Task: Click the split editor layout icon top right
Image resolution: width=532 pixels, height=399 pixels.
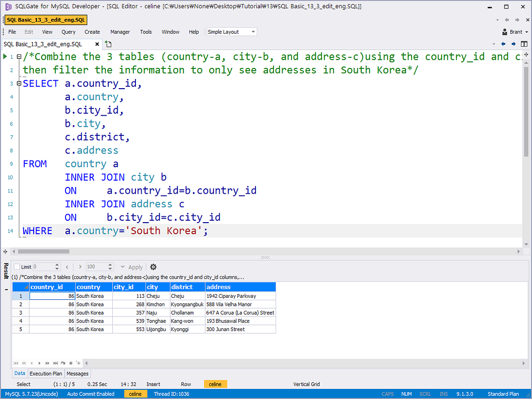Action: point(524,44)
